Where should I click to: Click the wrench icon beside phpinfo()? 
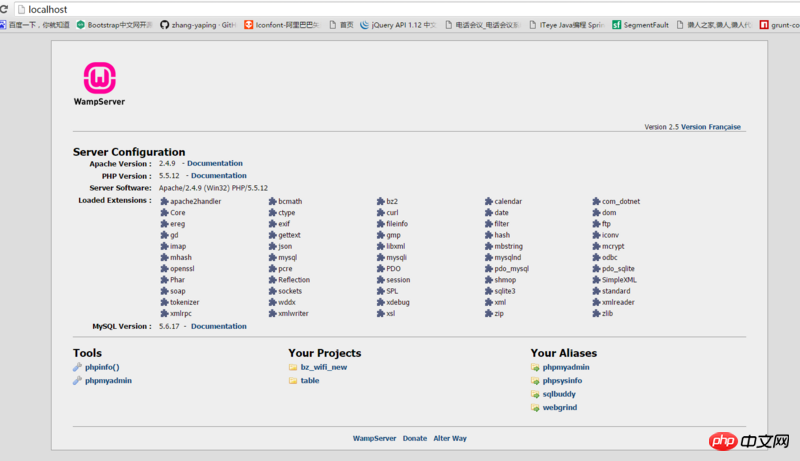(77, 367)
